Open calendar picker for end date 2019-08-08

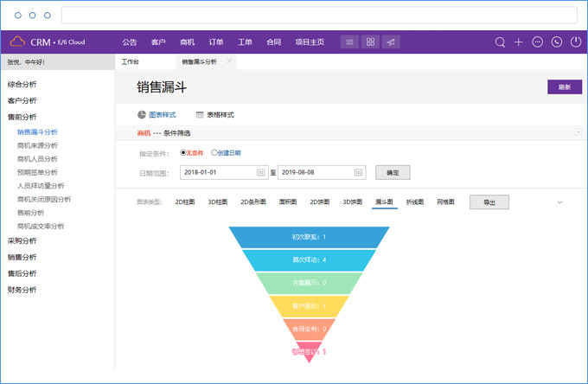pyautogui.click(x=359, y=173)
